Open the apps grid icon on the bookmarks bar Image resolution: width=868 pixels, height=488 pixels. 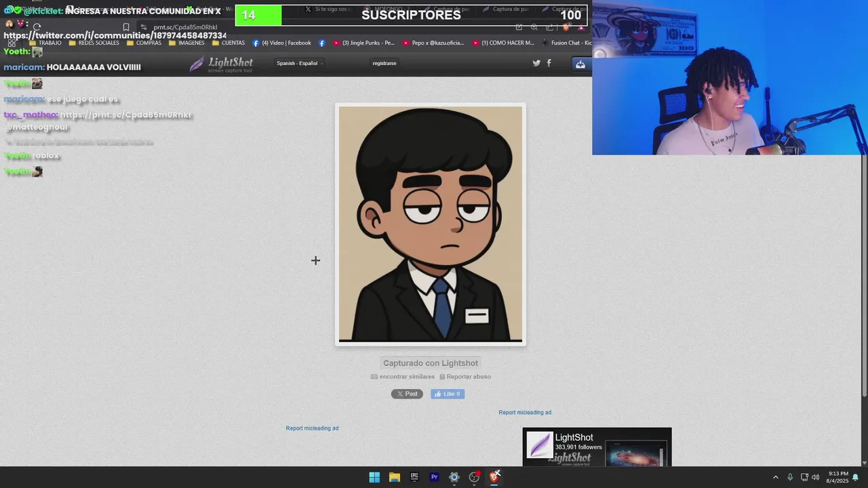(x=12, y=43)
